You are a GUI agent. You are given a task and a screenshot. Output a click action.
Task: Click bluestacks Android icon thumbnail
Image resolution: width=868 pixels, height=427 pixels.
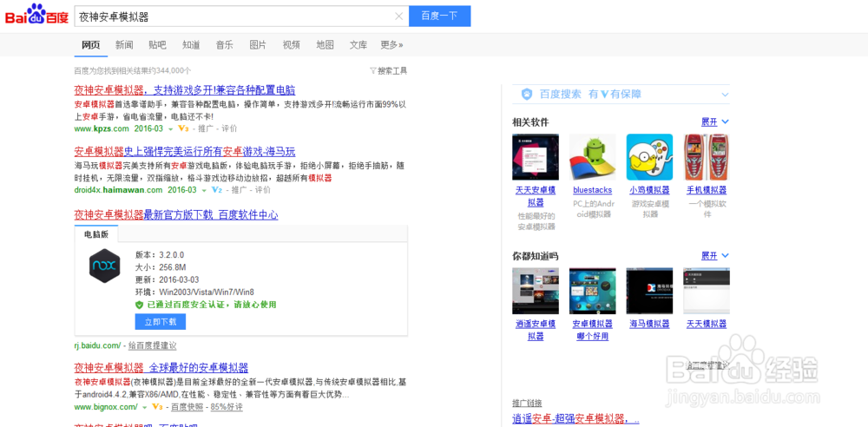tap(592, 157)
